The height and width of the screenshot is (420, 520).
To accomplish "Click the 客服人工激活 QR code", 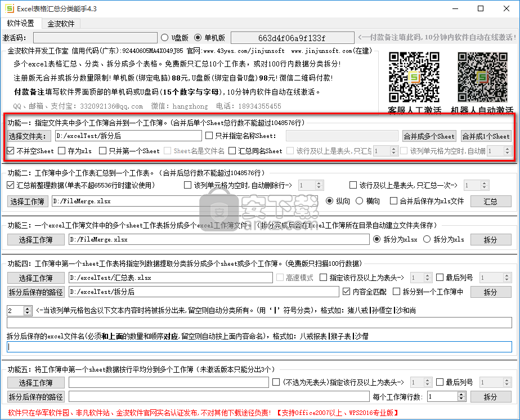I will pyautogui.click(x=414, y=77).
